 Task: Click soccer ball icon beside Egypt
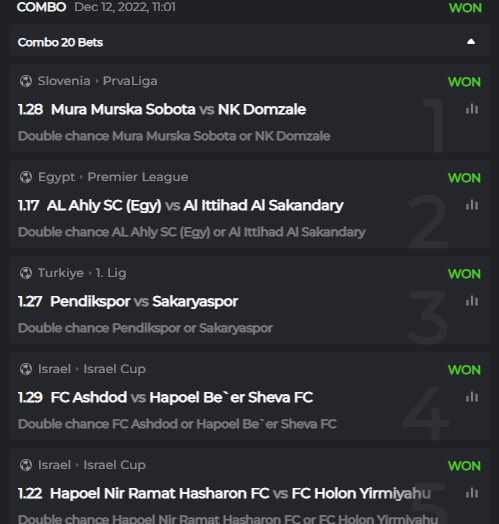pos(26,177)
